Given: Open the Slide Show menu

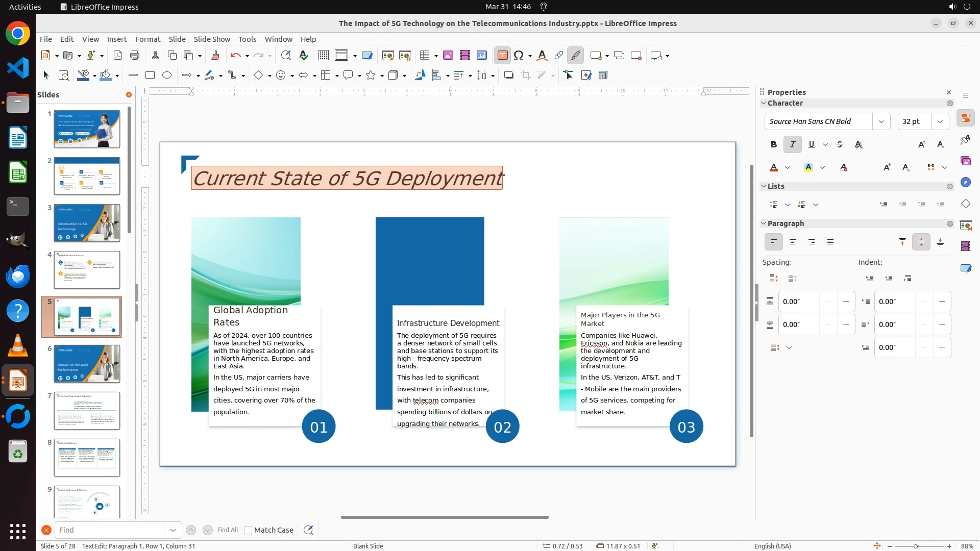Looking at the screenshot, I should (x=212, y=39).
